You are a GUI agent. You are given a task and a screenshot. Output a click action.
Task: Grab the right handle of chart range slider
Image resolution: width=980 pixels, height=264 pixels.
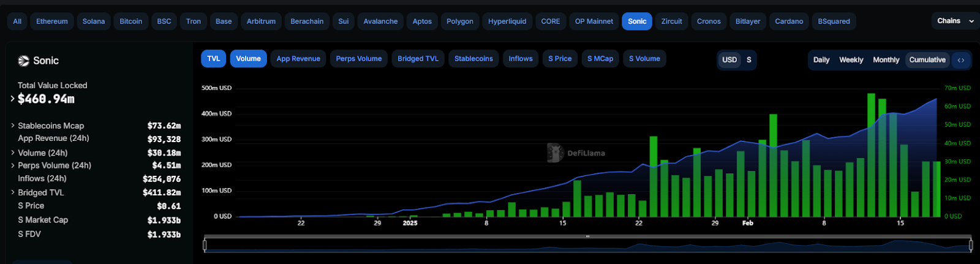(971, 245)
